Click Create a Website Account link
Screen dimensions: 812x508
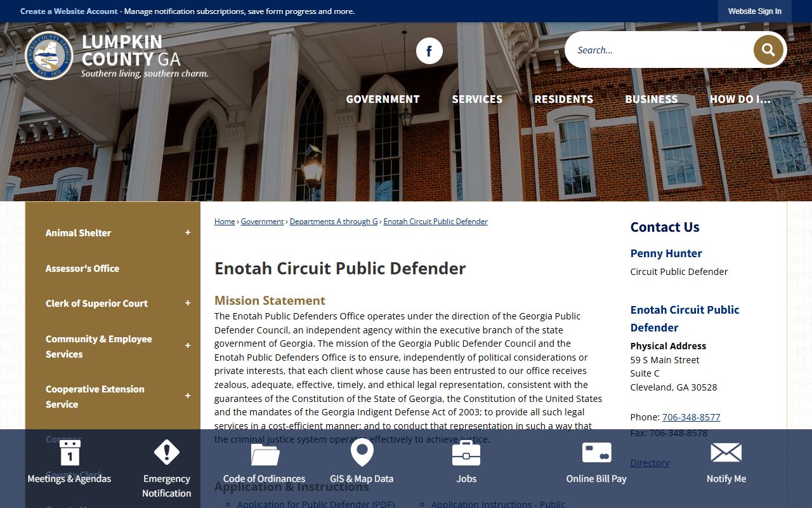[x=69, y=11]
